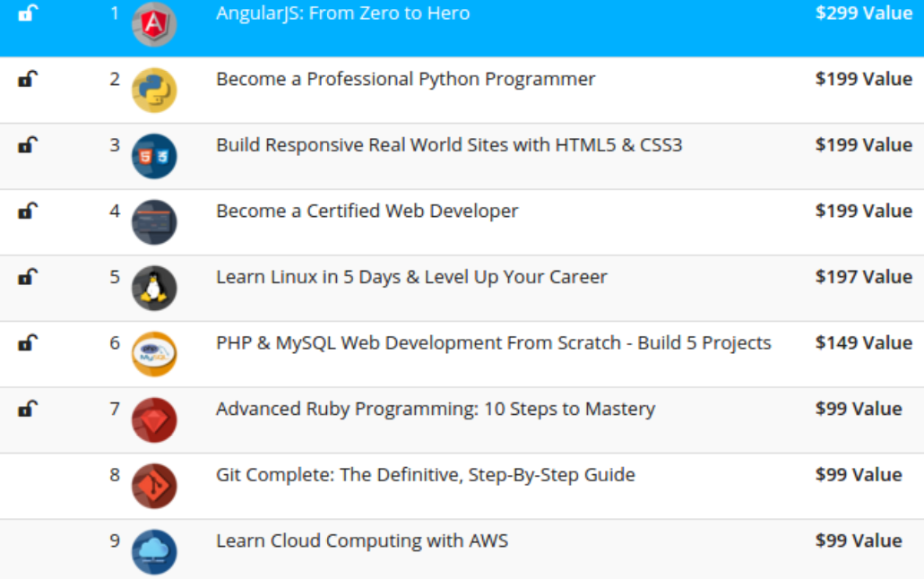
Task: Click the padlock beside Advanced Ruby Programming
Action: coord(28,410)
